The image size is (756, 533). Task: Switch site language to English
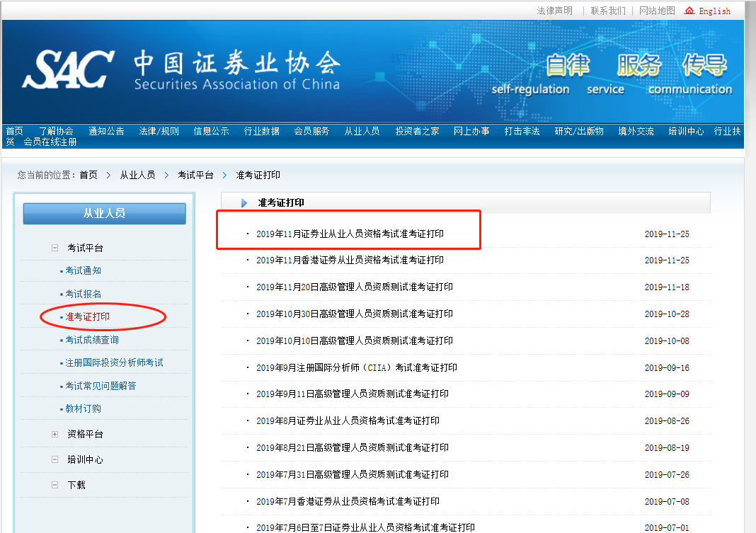pyautogui.click(x=714, y=11)
